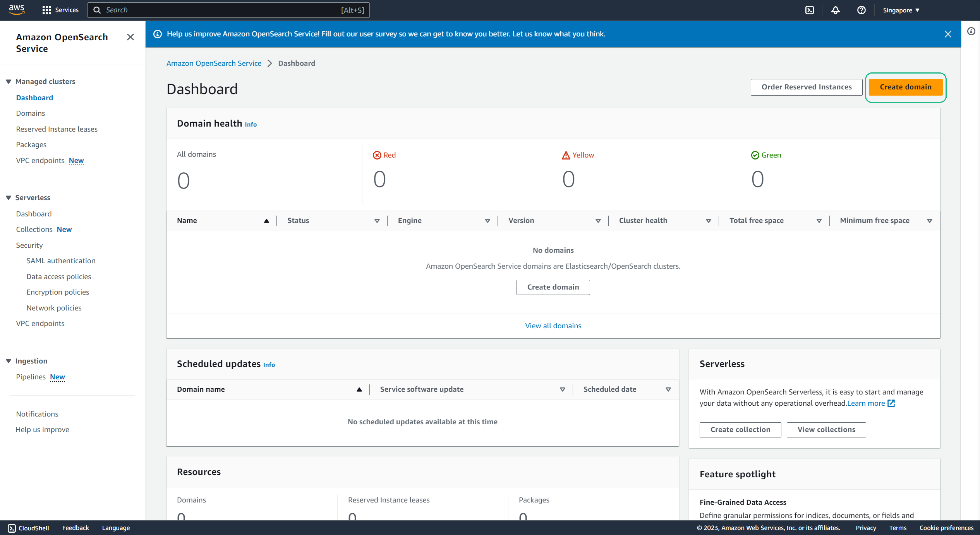Open Notifications in sidebar
This screenshot has width=980, height=535.
tap(37, 414)
